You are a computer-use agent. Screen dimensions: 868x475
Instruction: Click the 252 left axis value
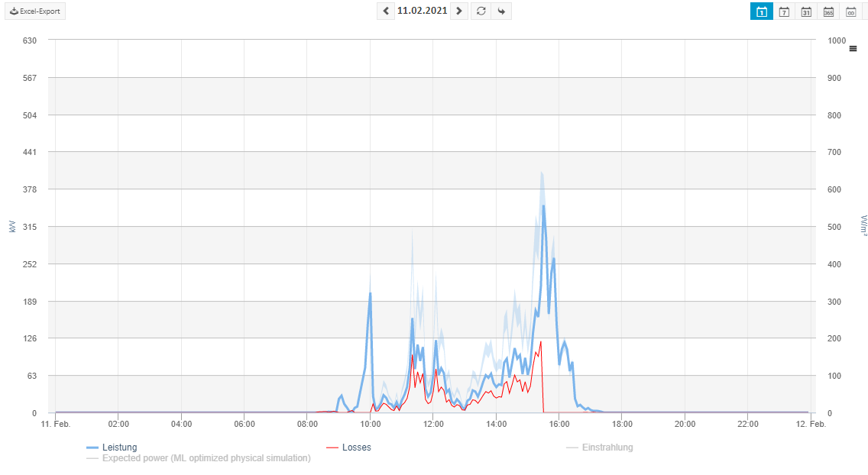pos(30,263)
